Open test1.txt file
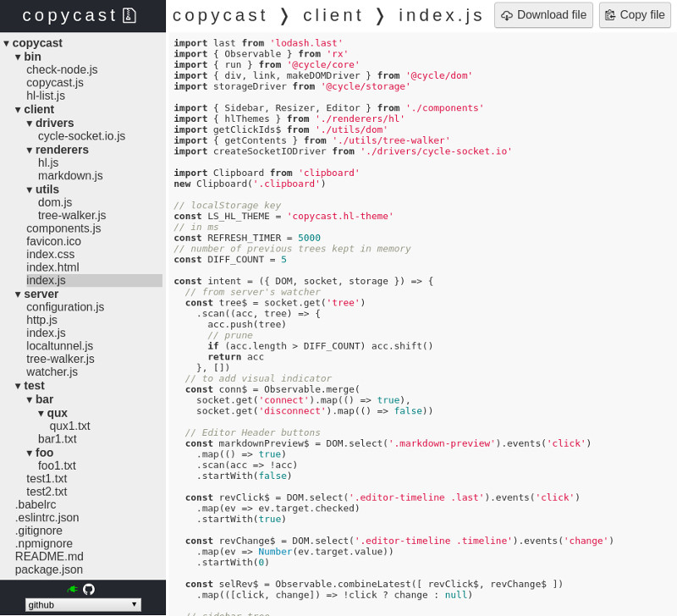The image size is (677, 616). point(47,479)
